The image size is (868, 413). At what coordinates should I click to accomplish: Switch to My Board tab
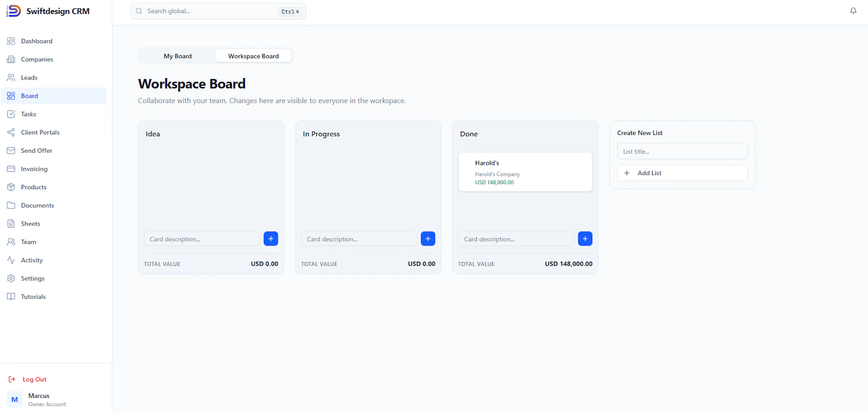(177, 56)
